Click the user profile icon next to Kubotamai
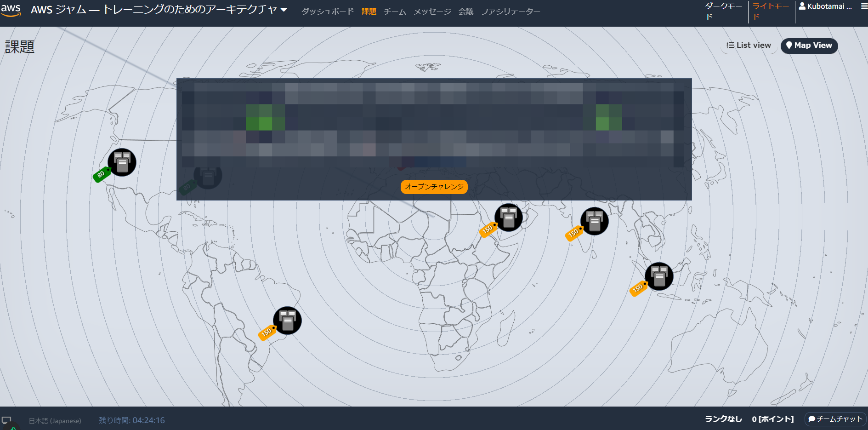Viewport: 868px width, 430px height. tap(802, 6)
